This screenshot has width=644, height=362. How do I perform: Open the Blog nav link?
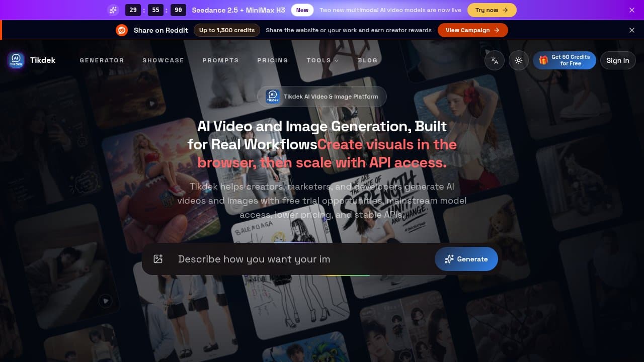click(367, 60)
